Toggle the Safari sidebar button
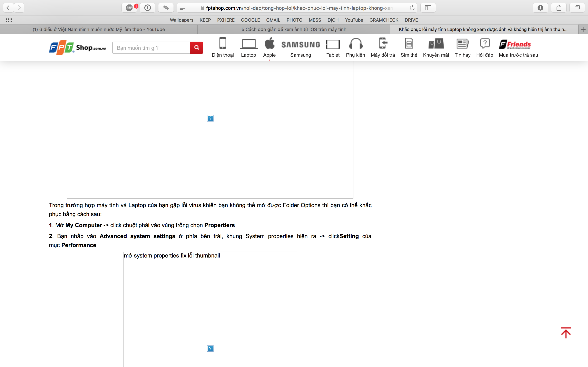Viewport: 588px width, 367px height. click(428, 8)
